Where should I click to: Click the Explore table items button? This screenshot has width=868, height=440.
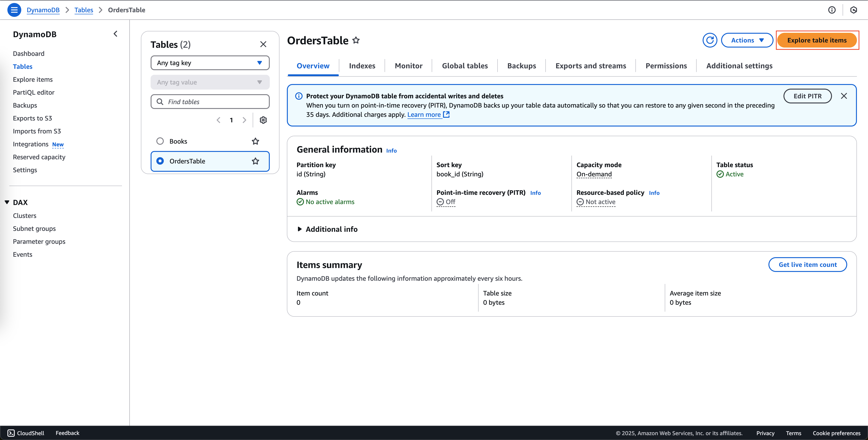(817, 40)
